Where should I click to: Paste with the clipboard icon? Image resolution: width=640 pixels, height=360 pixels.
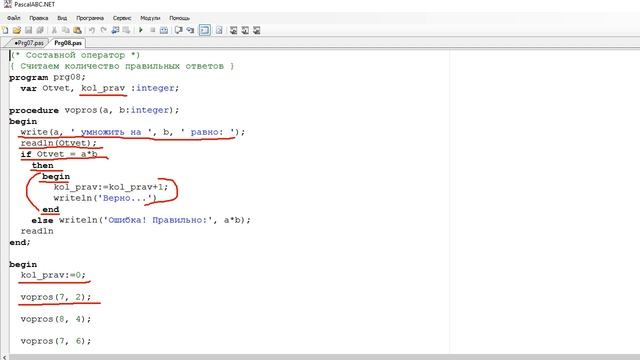77,30
